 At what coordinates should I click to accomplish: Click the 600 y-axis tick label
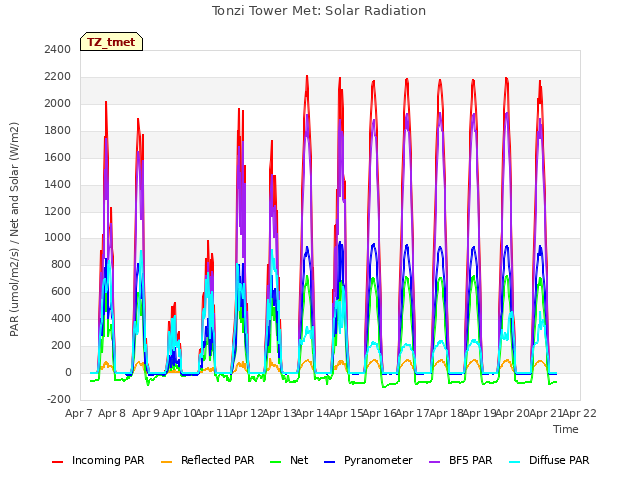61,291
